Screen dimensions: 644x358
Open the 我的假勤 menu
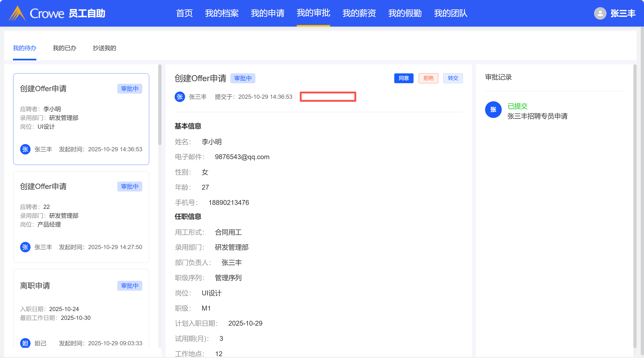[x=405, y=13]
